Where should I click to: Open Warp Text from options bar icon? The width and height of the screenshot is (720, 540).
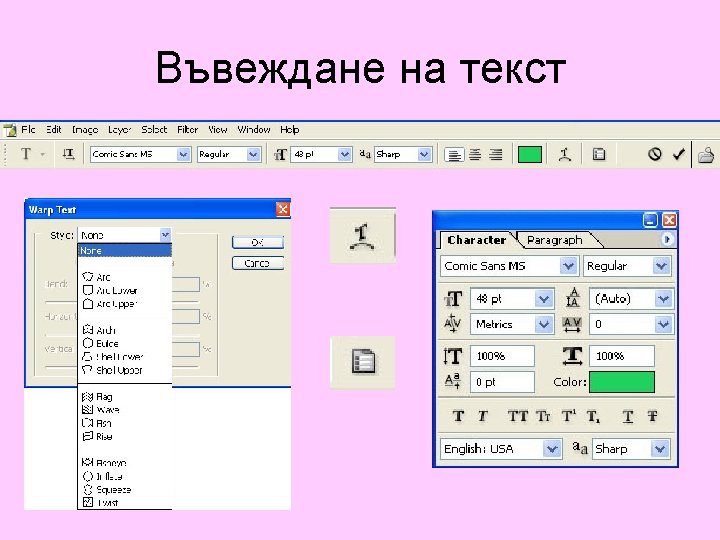[x=565, y=154]
